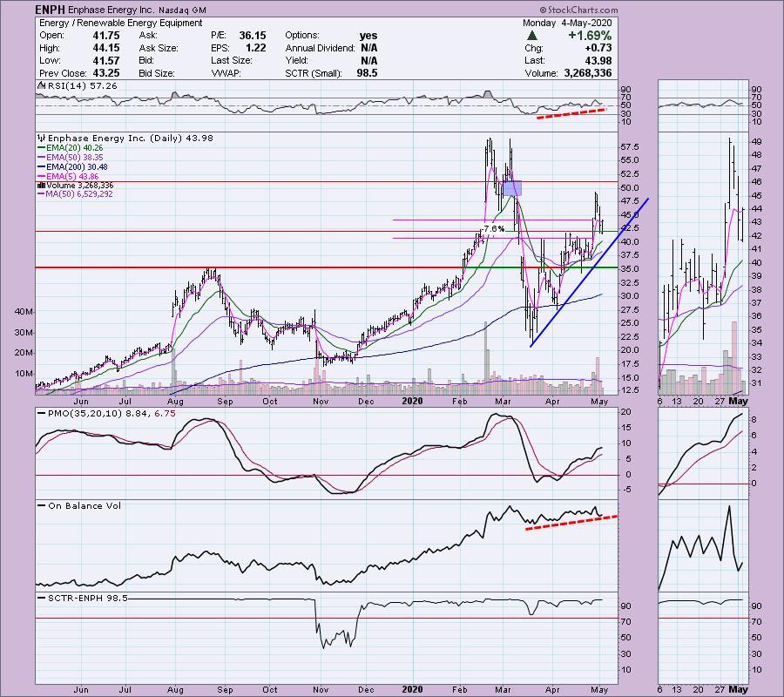Click the Last price 43.98 in the header
The image size is (784, 697).
(598, 60)
